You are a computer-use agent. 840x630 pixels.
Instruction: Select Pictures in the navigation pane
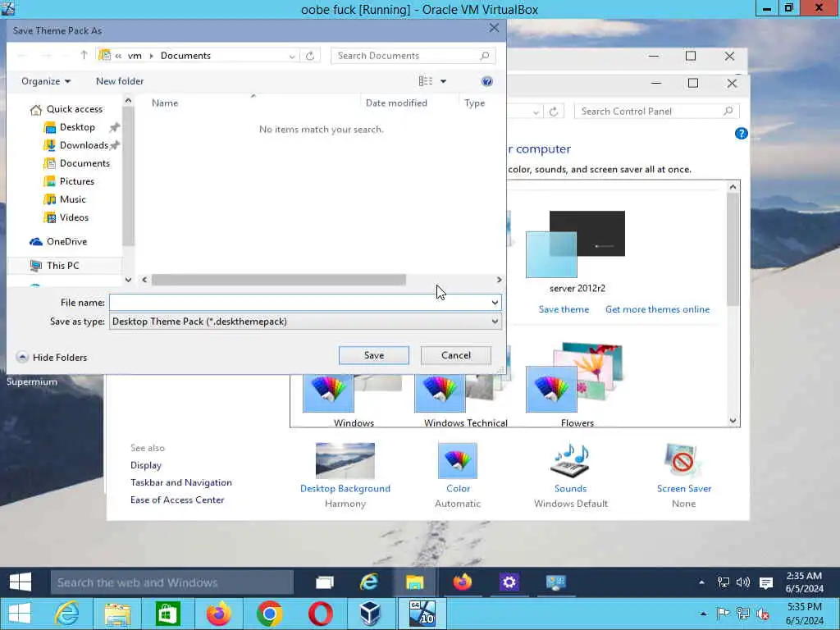(76, 181)
